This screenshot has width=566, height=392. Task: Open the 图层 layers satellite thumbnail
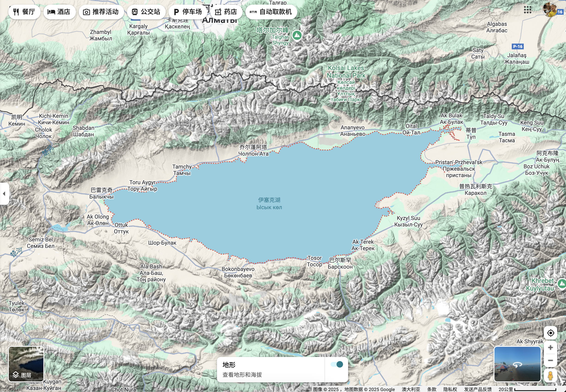26,364
